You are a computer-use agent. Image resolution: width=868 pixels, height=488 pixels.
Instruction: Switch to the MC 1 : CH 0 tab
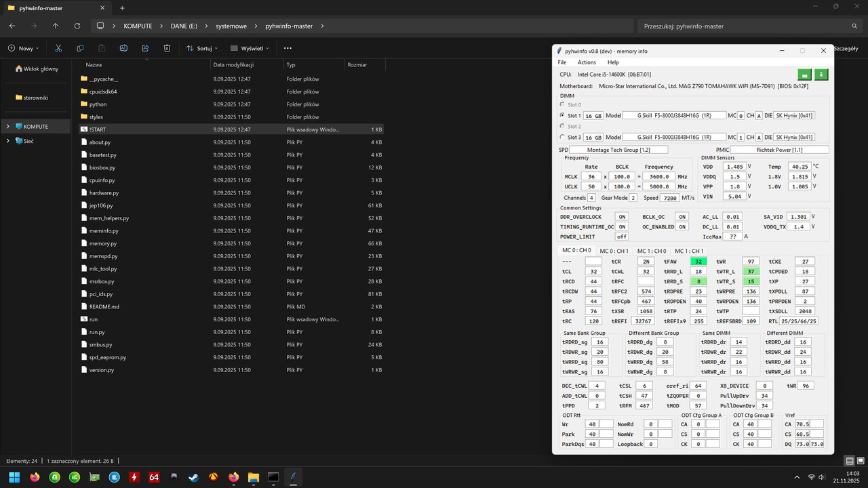tap(651, 251)
